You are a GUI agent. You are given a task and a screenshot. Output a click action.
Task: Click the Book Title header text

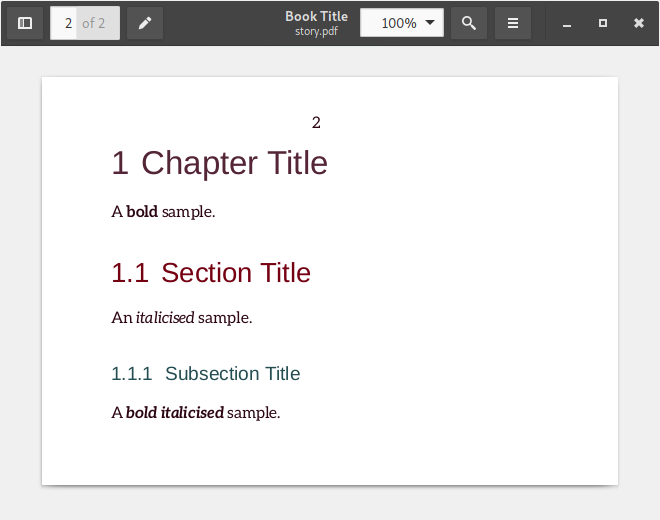[x=316, y=16]
